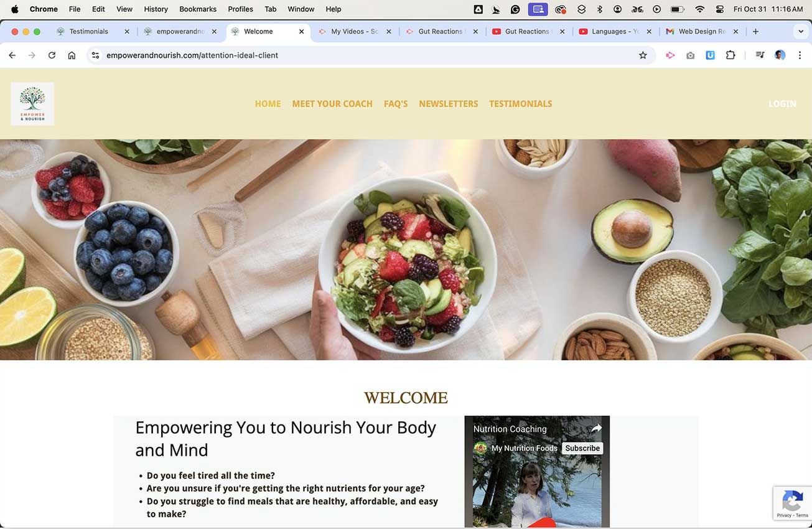This screenshot has height=529, width=812.
Task: Click the LOGIN link
Action: pos(782,104)
